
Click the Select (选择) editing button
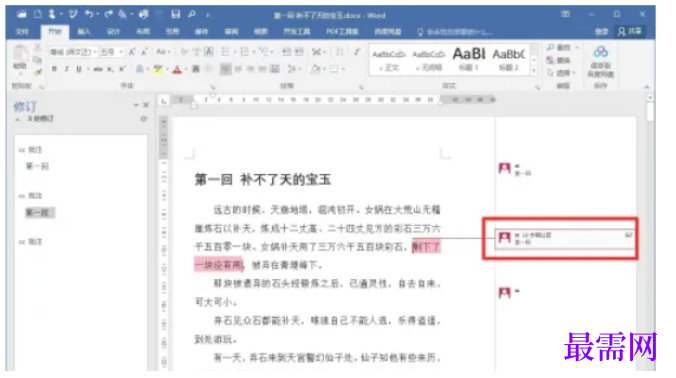coord(562,73)
